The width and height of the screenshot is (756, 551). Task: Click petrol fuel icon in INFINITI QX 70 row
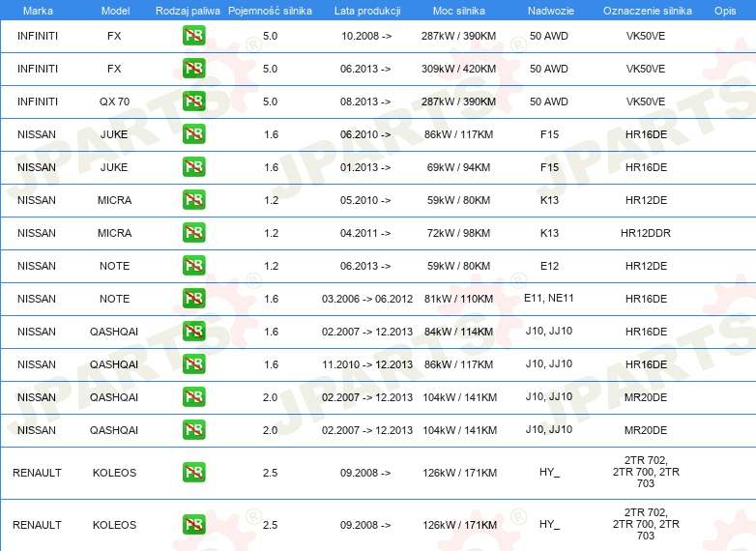point(193,101)
